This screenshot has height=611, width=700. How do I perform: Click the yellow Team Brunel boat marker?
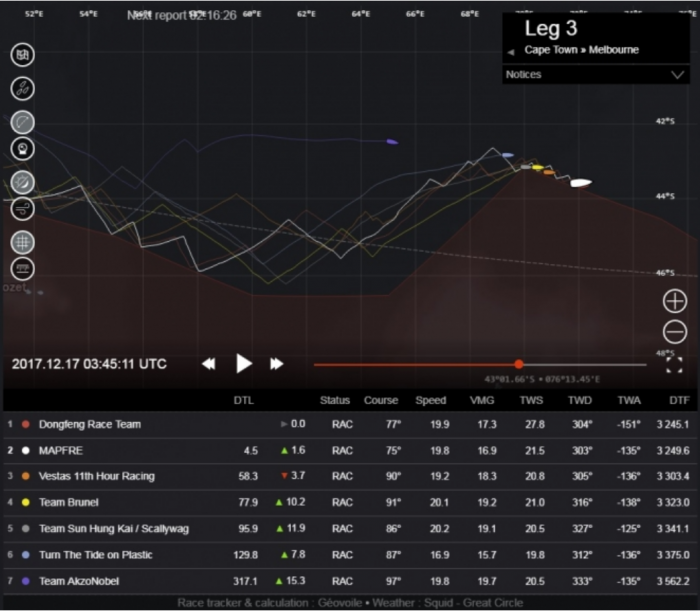coord(538,168)
